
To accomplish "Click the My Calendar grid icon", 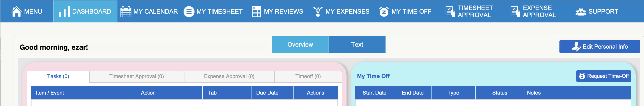I will [126, 12].
